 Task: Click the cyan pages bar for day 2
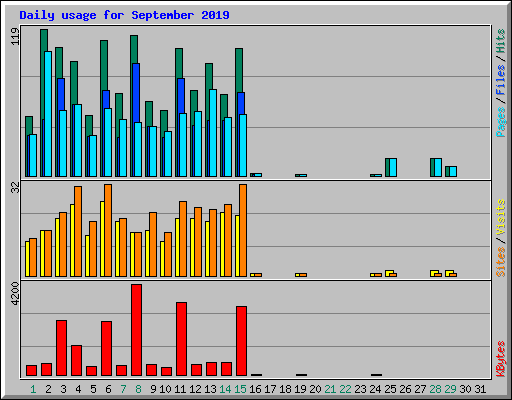tap(48, 114)
